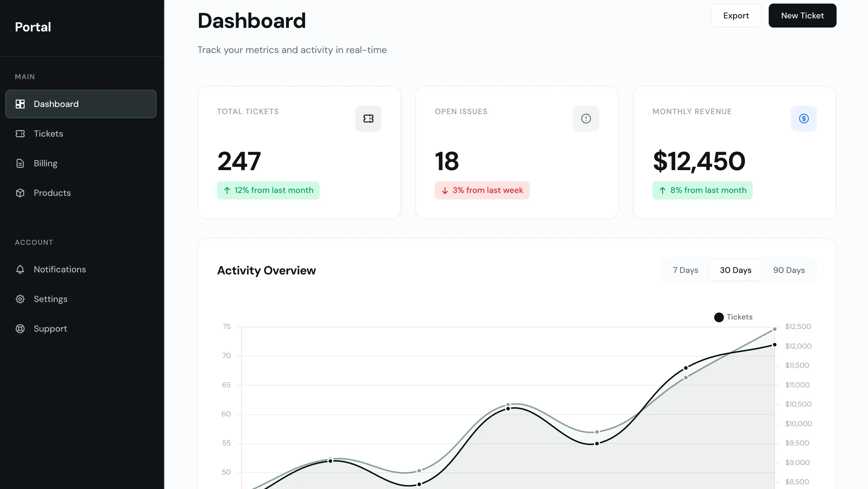Click the $12,450 revenue value
Screen dimensions: 868x489
point(699,161)
